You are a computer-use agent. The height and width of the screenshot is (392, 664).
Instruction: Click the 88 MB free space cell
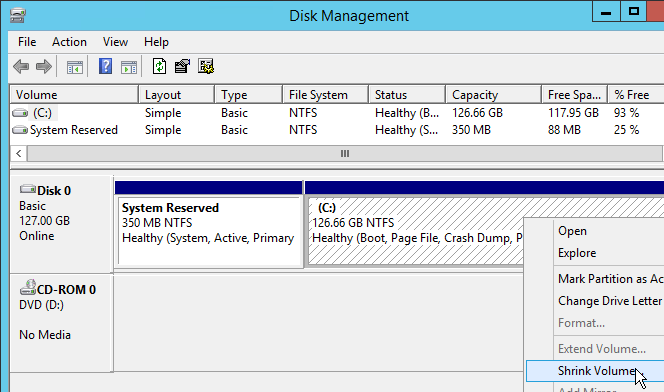[x=564, y=130]
